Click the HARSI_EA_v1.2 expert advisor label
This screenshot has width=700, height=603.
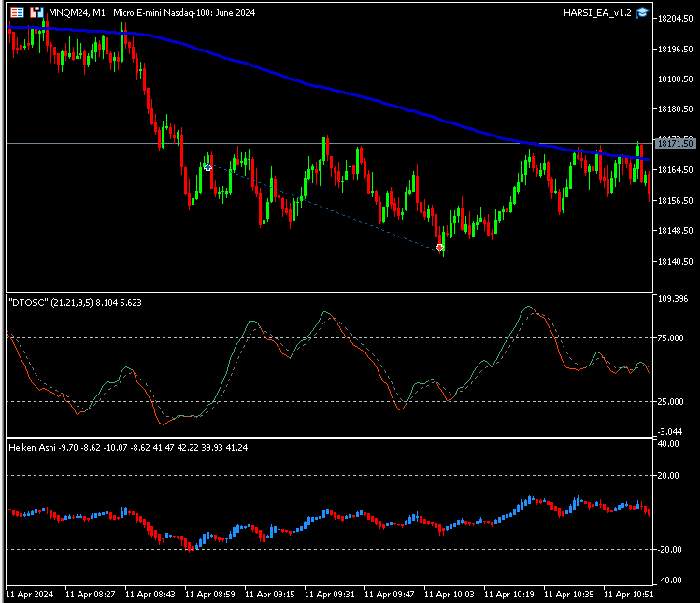click(597, 12)
